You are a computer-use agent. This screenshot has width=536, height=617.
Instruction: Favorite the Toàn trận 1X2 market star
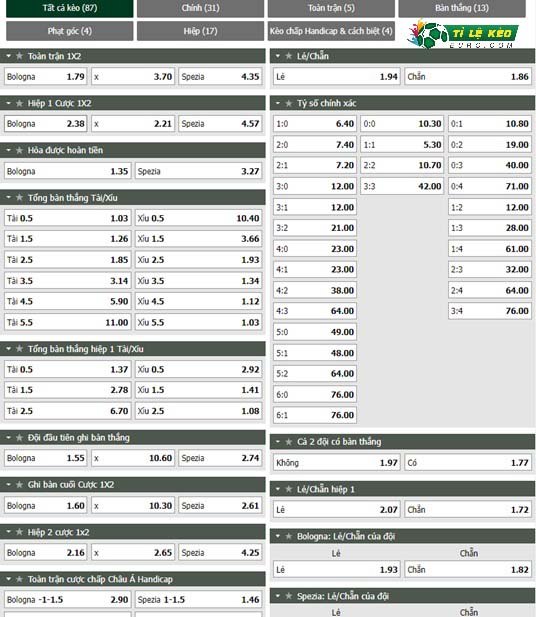[x=19, y=56]
